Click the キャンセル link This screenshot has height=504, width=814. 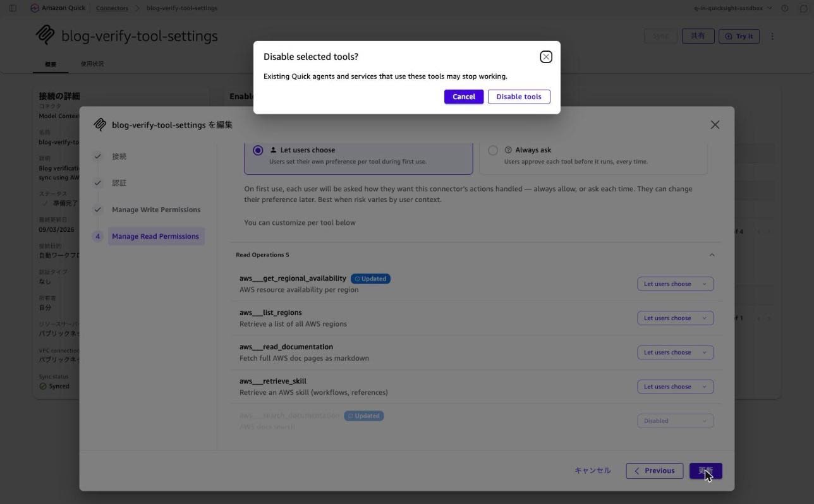click(x=593, y=471)
